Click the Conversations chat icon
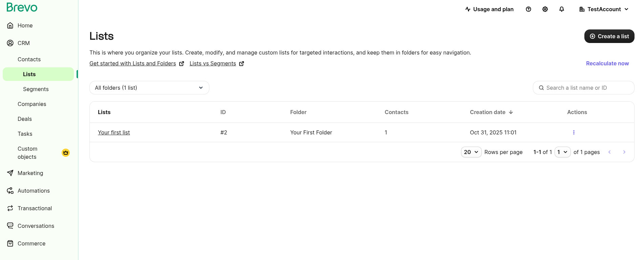644x260 pixels. click(10, 226)
